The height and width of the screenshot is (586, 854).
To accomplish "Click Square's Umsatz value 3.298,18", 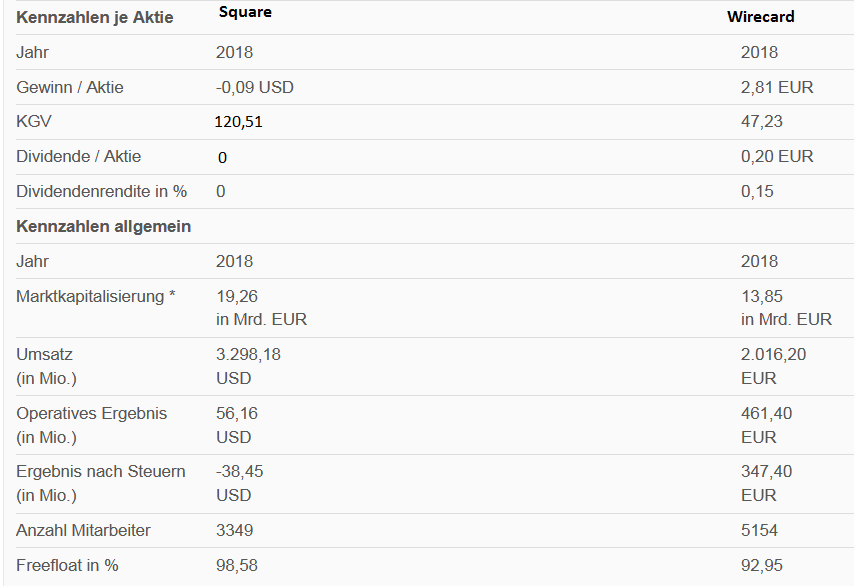I will (x=250, y=354).
